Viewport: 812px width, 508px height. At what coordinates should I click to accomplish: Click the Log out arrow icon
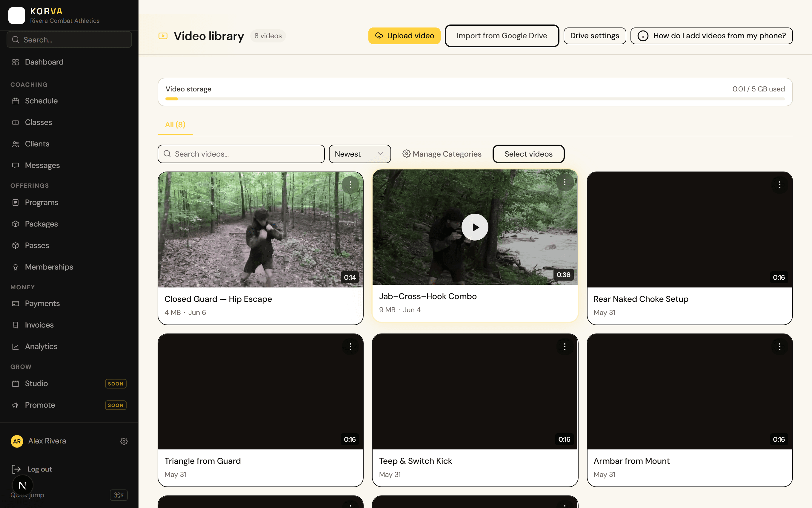tap(16, 469)
